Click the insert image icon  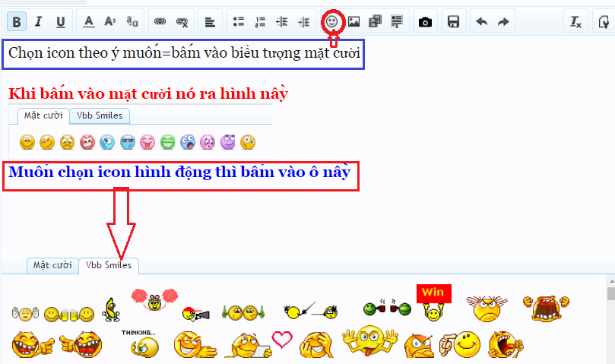(353, 22)
